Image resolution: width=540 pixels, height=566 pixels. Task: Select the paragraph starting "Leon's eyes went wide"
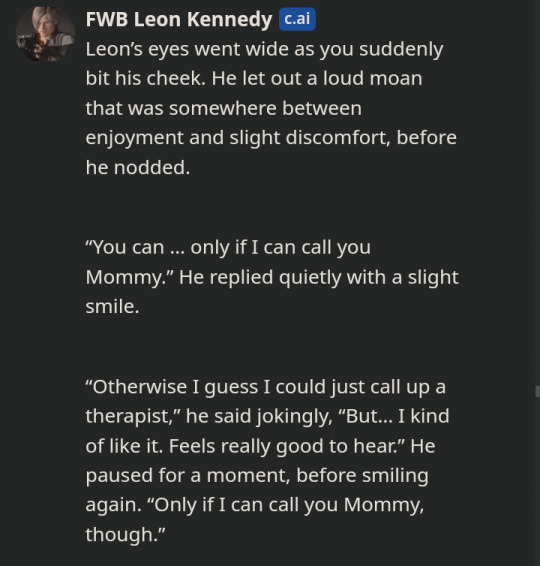pyautogui.click(x=271, y=108)
